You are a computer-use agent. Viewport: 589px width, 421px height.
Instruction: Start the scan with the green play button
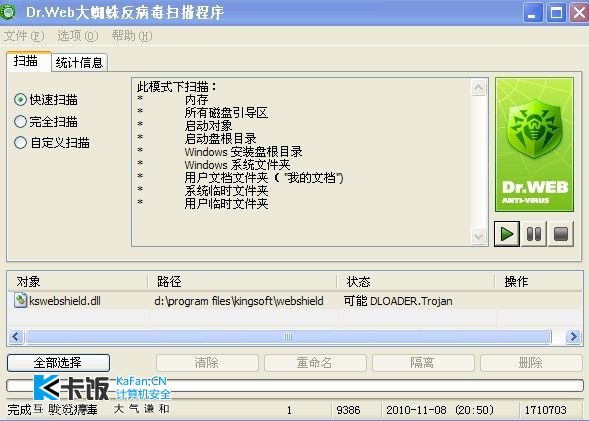(507, 234)
